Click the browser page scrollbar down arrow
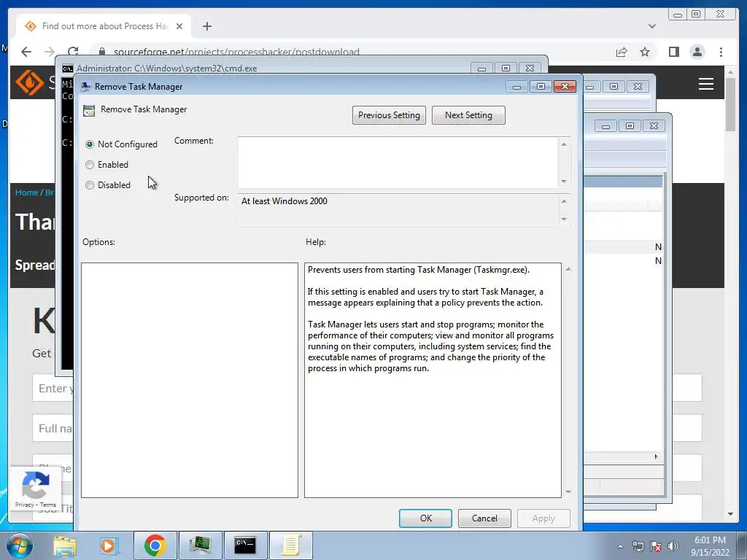Image resolution: width=747 pixels, height=560 pixels. 730,514
